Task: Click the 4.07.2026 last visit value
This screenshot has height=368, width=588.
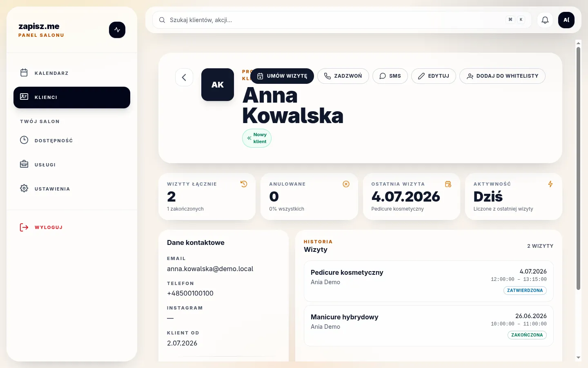Action: [x=406, y=197]
